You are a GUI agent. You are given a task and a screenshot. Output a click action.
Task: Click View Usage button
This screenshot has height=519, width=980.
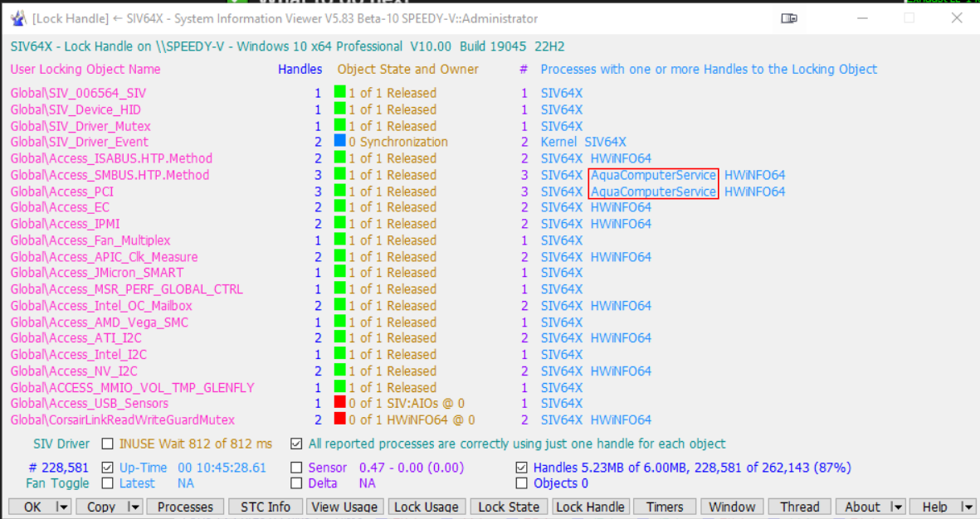click(344, 507)
